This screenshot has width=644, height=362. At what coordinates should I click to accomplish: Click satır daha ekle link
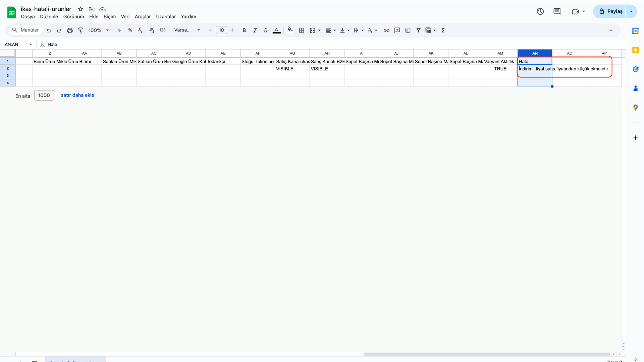coord(77,95)
